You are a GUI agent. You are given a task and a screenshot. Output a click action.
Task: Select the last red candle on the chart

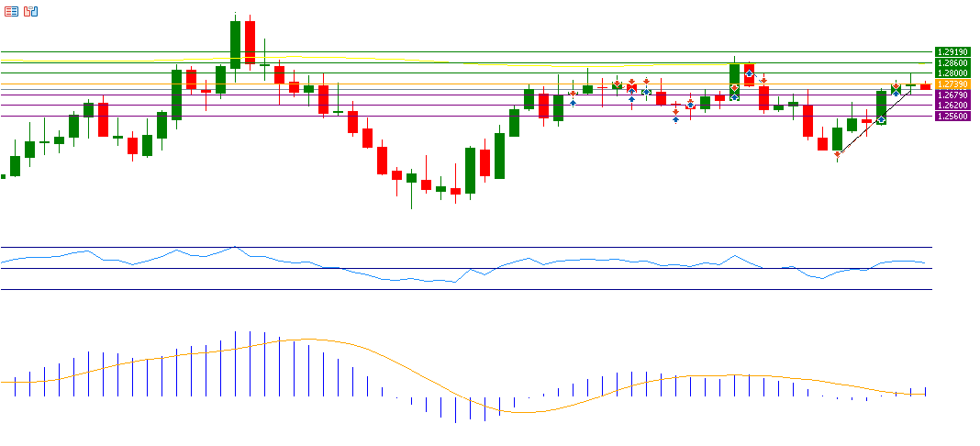coord(925,86)
